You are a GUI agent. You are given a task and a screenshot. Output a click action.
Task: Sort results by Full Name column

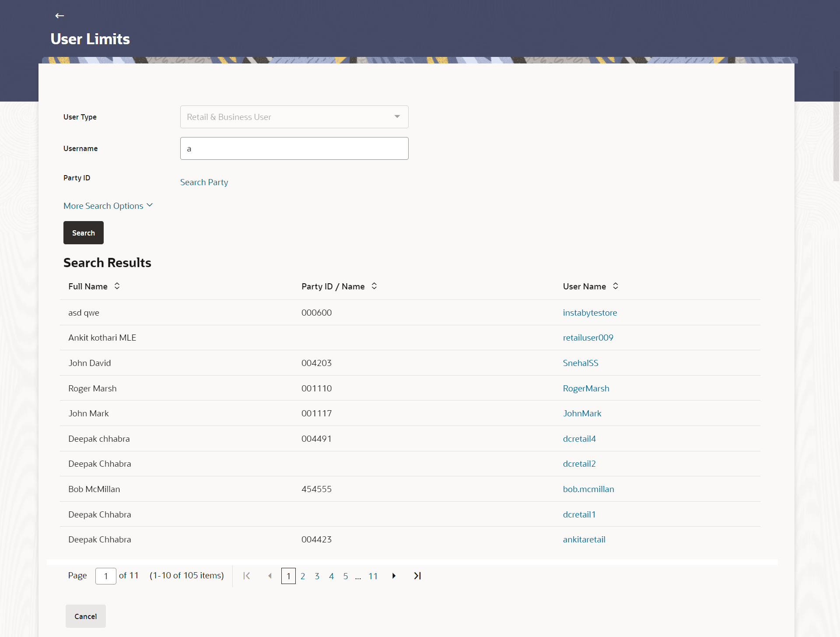click(117, 286)
